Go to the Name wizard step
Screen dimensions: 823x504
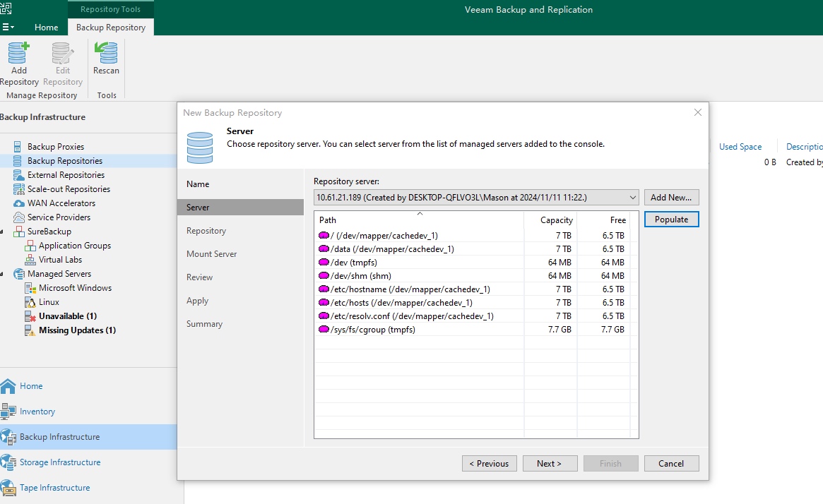click(198, 184)
